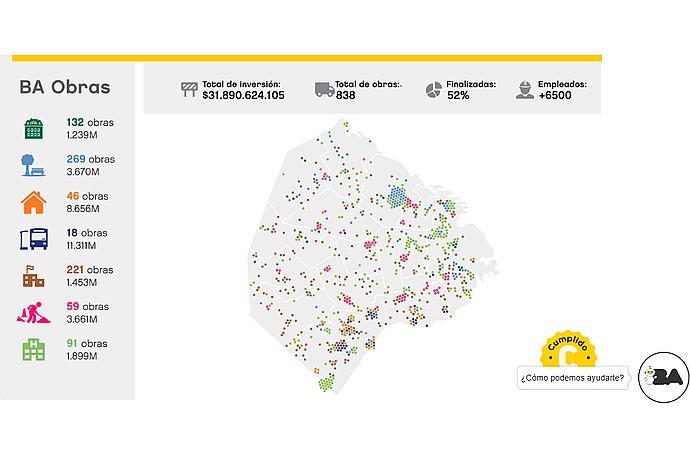The height and width of the screenshot is (460, 690).
Task: Select the pink road worker icon
Action: (33, 313)
